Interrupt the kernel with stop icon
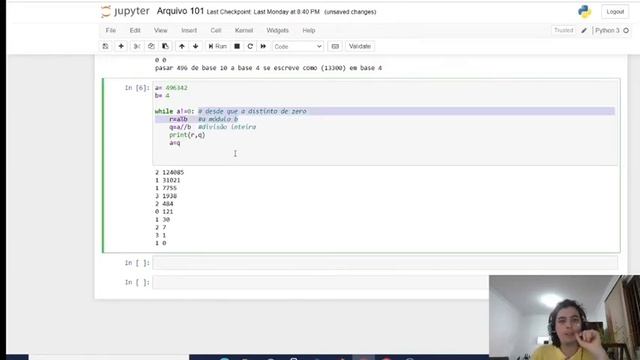Screen dimensions: 640x360 click(x=237, y=46)
